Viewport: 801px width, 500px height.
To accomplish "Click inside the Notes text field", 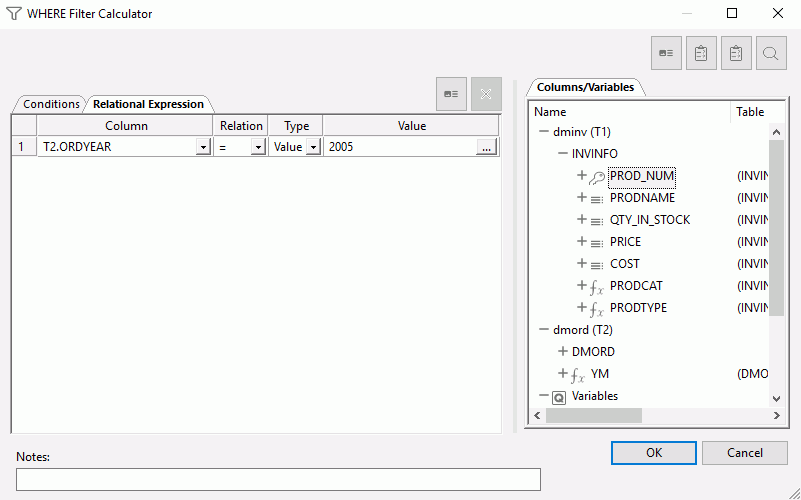I will point(278,479).
